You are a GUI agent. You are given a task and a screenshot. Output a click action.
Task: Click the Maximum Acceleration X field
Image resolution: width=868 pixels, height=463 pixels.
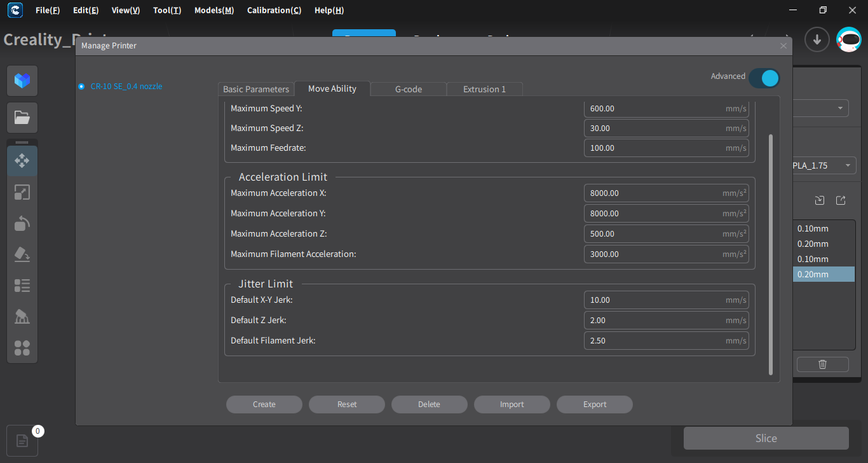pos(667,193)
